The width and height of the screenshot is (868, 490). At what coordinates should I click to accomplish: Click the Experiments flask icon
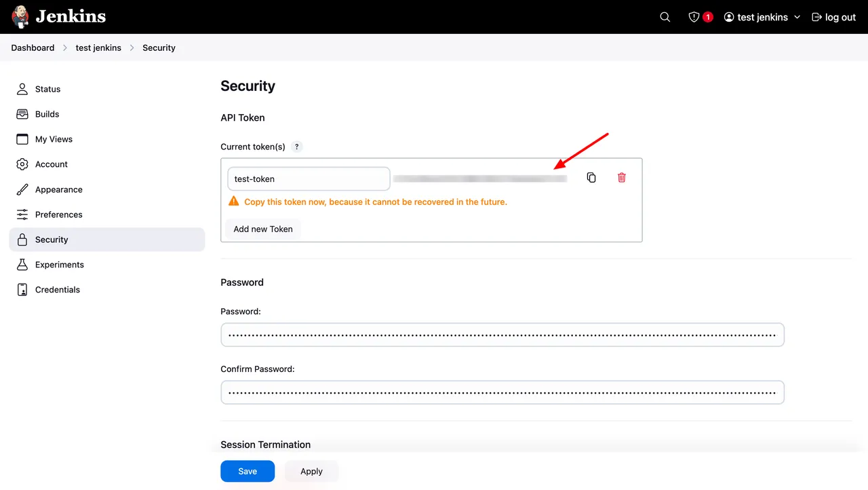click(x=22, y=265)
